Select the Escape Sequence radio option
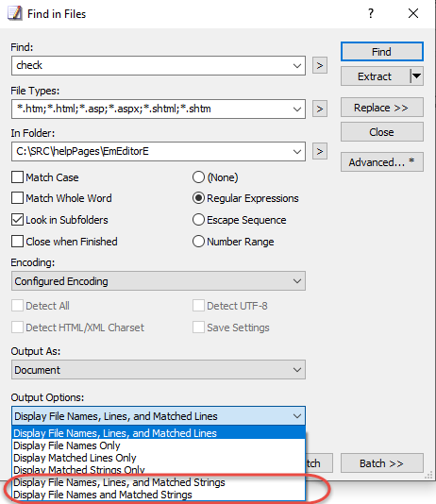This screenshot has height=504, width=436. click(198, 220)
